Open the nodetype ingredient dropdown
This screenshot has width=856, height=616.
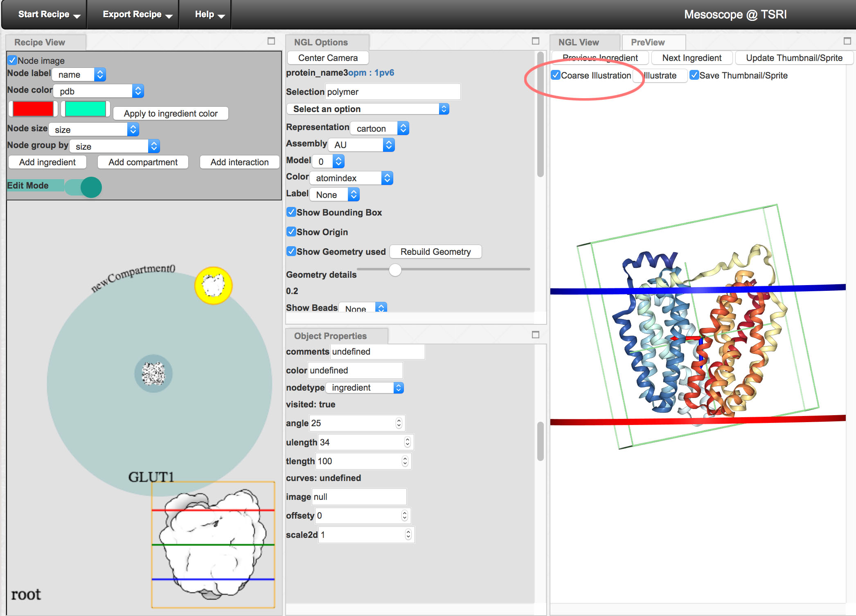365,387
